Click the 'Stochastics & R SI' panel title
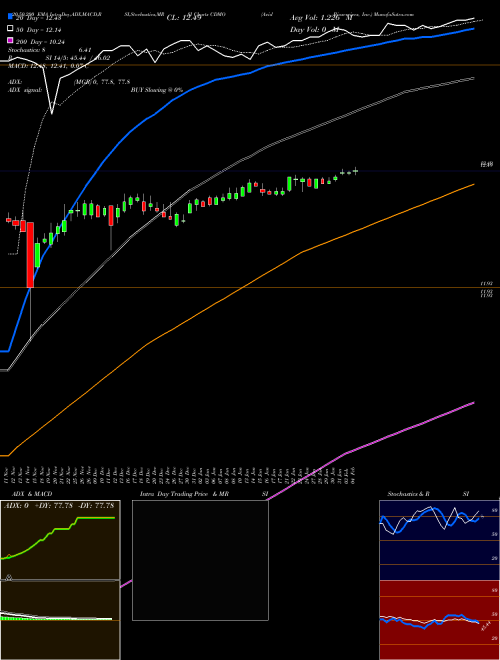The width and height of the screenshot is (500, 660). click(428, 494)
